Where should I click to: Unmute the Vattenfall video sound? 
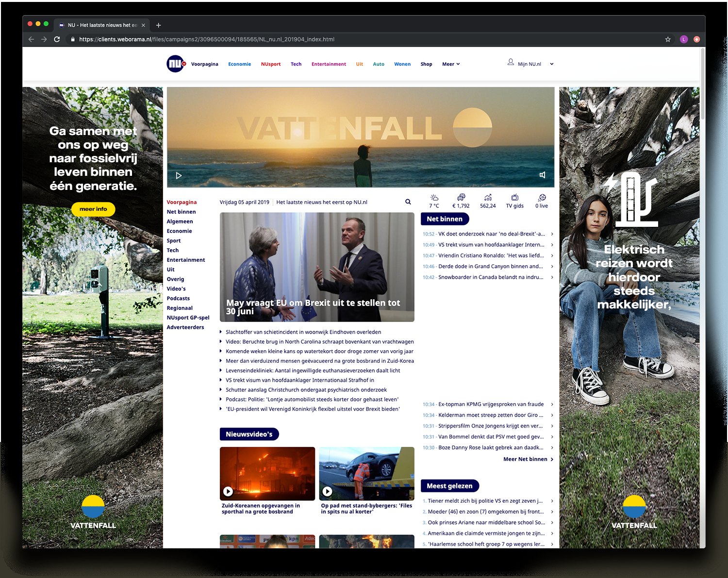click(543, 175)
